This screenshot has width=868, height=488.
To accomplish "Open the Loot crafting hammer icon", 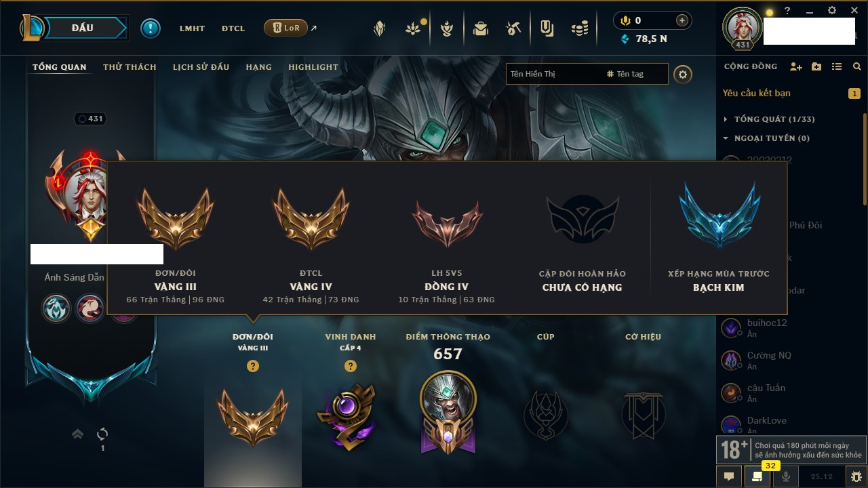I will point(513,28).
